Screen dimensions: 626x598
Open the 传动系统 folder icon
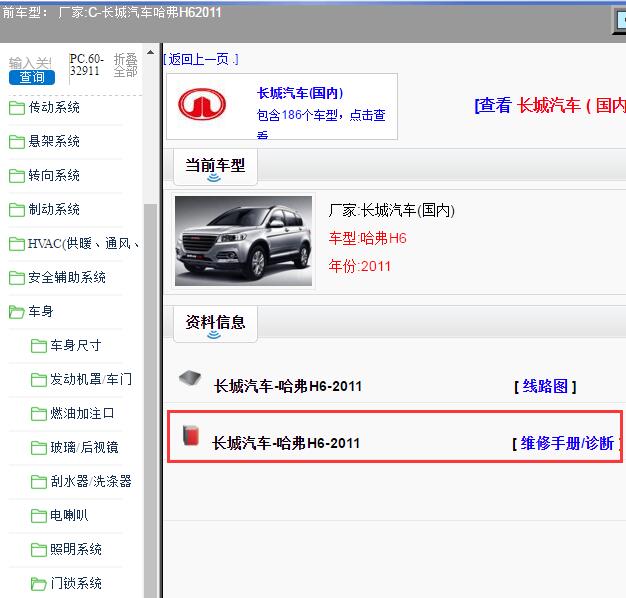coord(17,108)
